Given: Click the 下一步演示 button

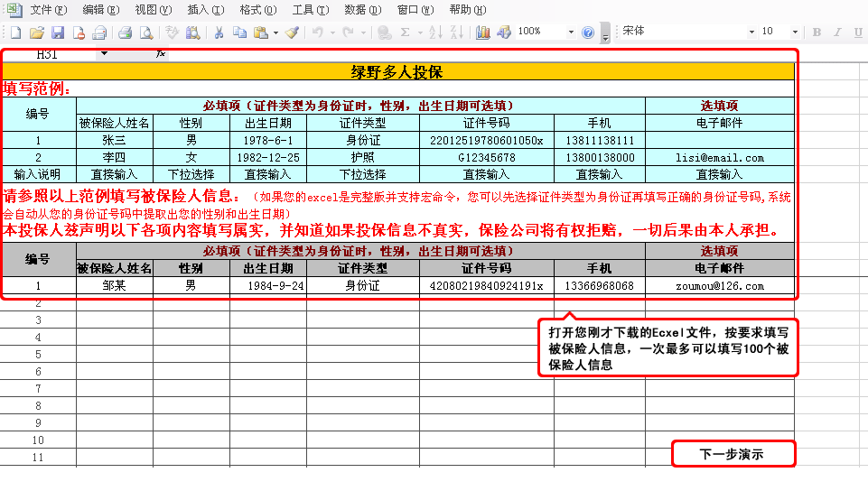Looking at the screenshot, I should 733,454.
